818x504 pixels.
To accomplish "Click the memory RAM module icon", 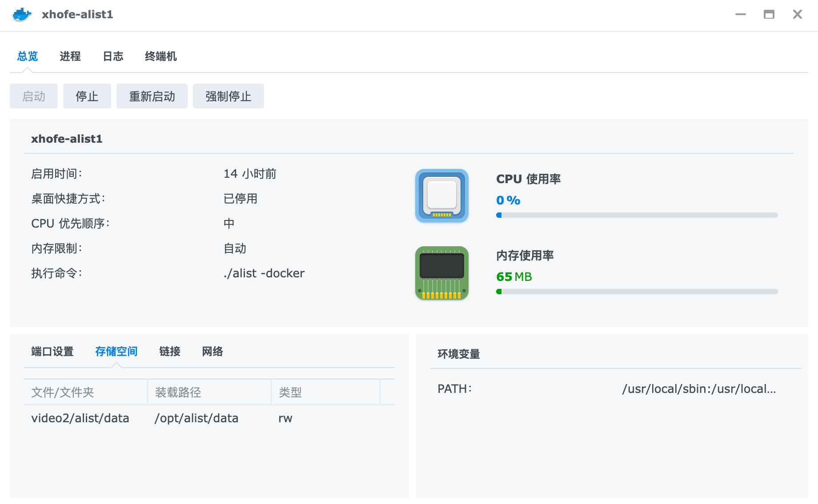I will [x=442, y=273].
